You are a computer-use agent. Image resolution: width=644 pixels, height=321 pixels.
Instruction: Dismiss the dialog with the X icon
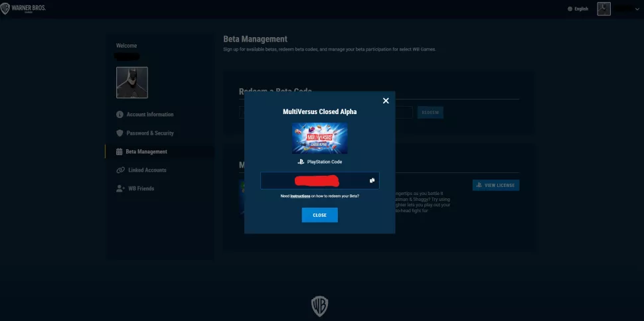[386, 101]
